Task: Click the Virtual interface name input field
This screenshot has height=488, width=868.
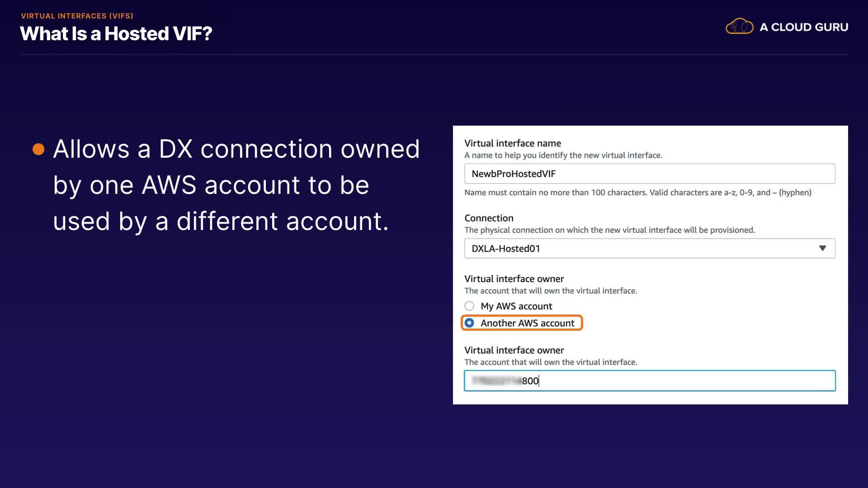Action: pyautogui.click(x=649, y=174)
